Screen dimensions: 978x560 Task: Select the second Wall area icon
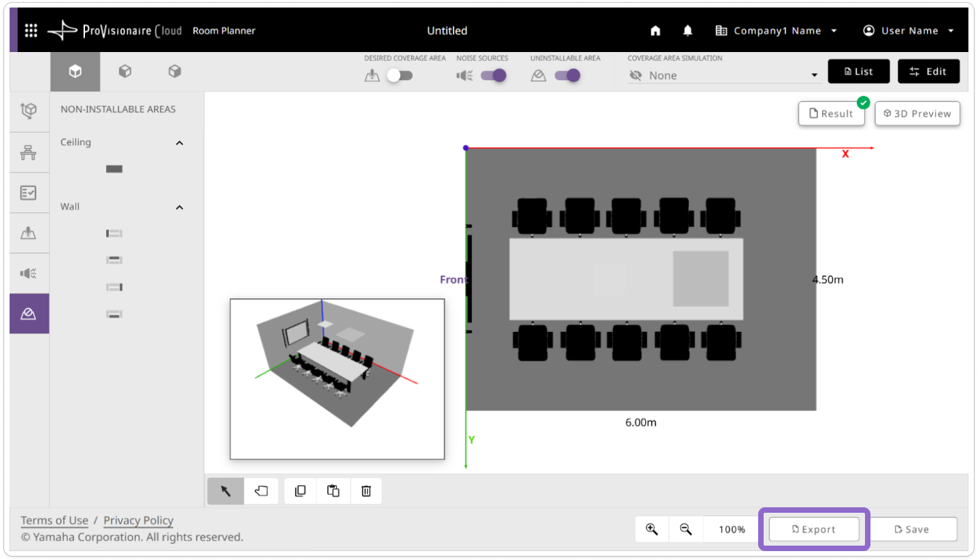coord(114,260)
